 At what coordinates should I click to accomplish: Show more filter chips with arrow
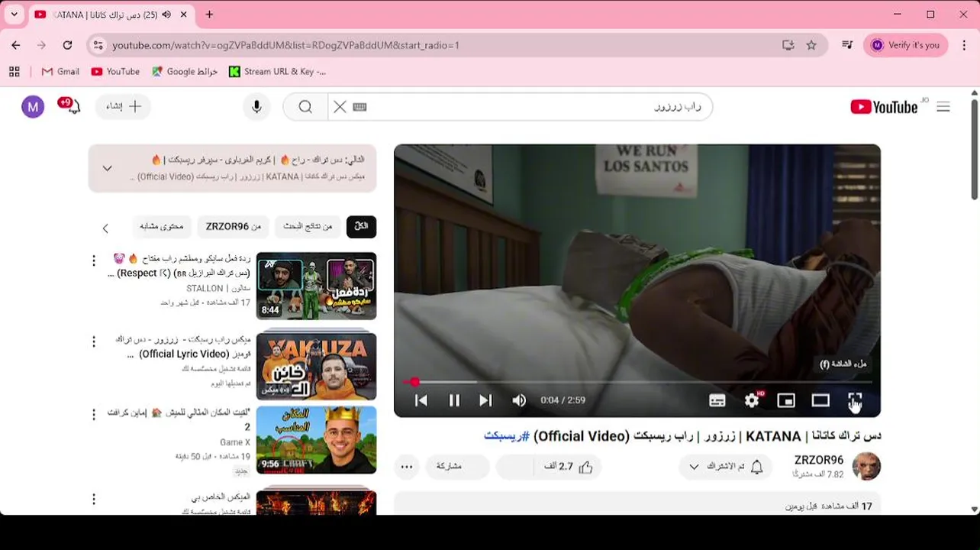tap(105, 228)
